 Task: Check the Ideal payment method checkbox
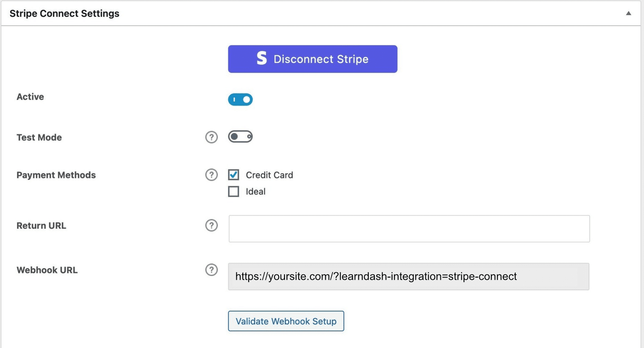pyautogui.click(x=233, y=191)
